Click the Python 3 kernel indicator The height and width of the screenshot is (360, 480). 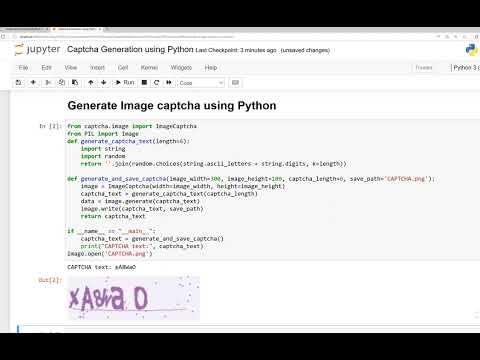[x=465, y=68]
